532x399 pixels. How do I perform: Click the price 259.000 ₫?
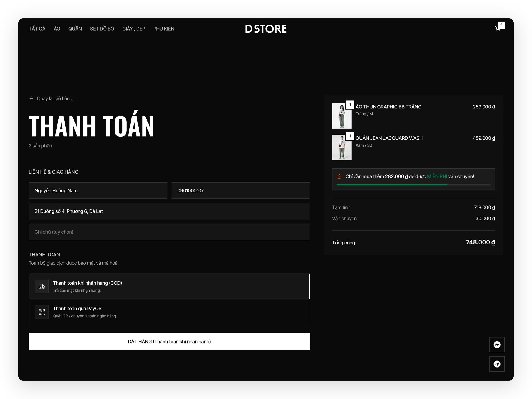point(484,107)
